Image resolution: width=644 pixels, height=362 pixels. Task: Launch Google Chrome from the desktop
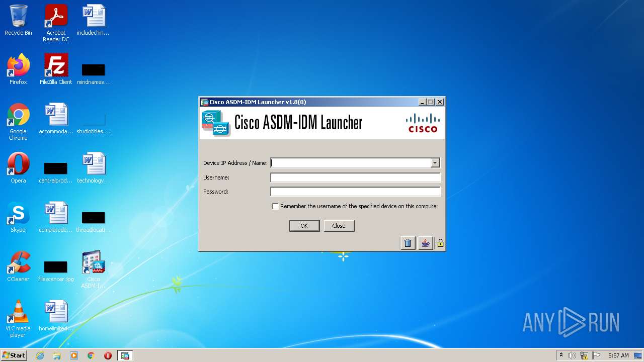(x=18, y=122)
